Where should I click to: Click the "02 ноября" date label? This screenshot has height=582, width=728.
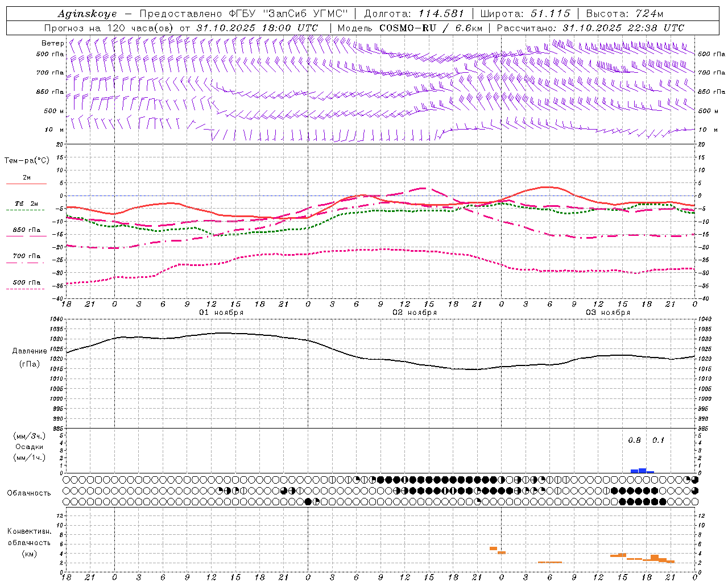415,313
